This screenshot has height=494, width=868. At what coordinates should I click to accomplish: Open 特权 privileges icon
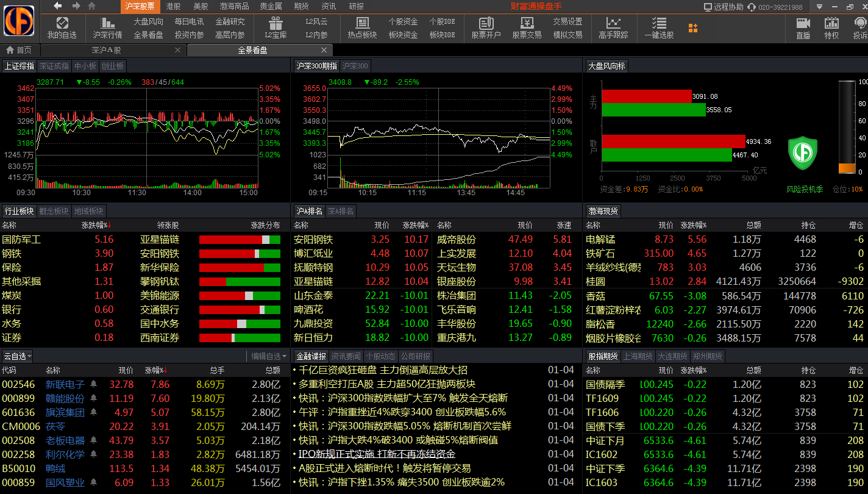point(831,24)
